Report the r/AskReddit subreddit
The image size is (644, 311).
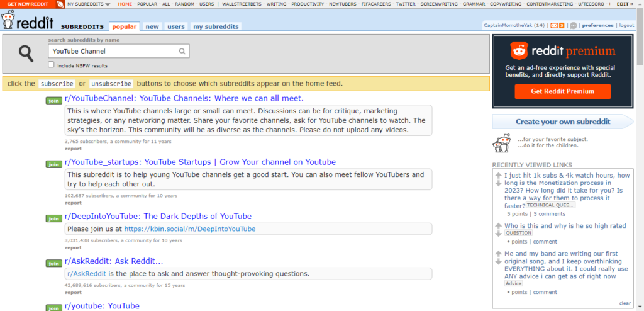pos(73,293)
